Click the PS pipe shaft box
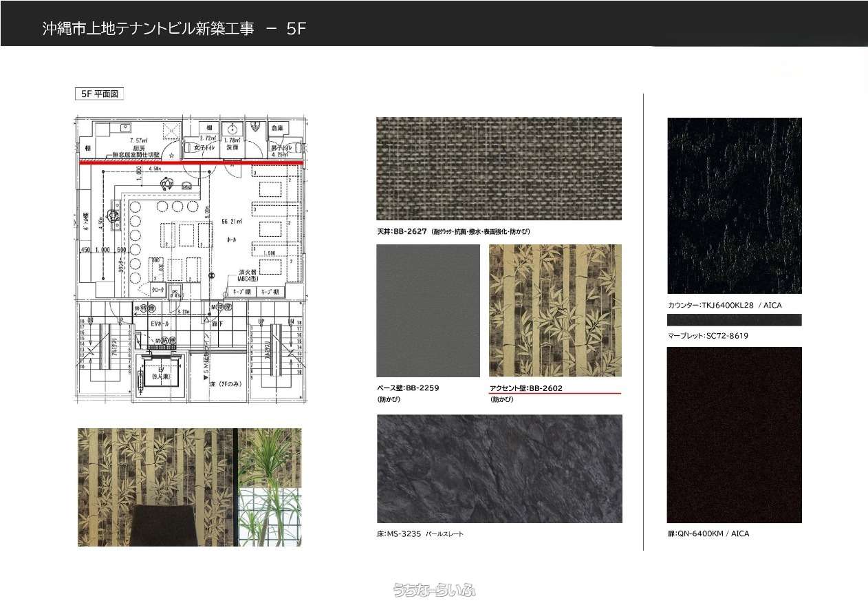The image size is (868, 614). point(175,292)
